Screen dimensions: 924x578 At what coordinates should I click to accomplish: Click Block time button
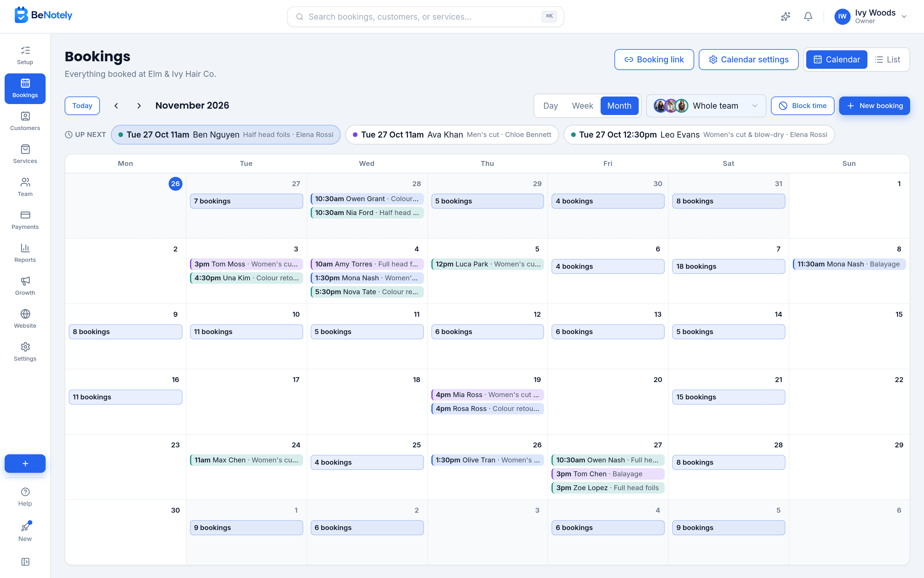(802, 105)
